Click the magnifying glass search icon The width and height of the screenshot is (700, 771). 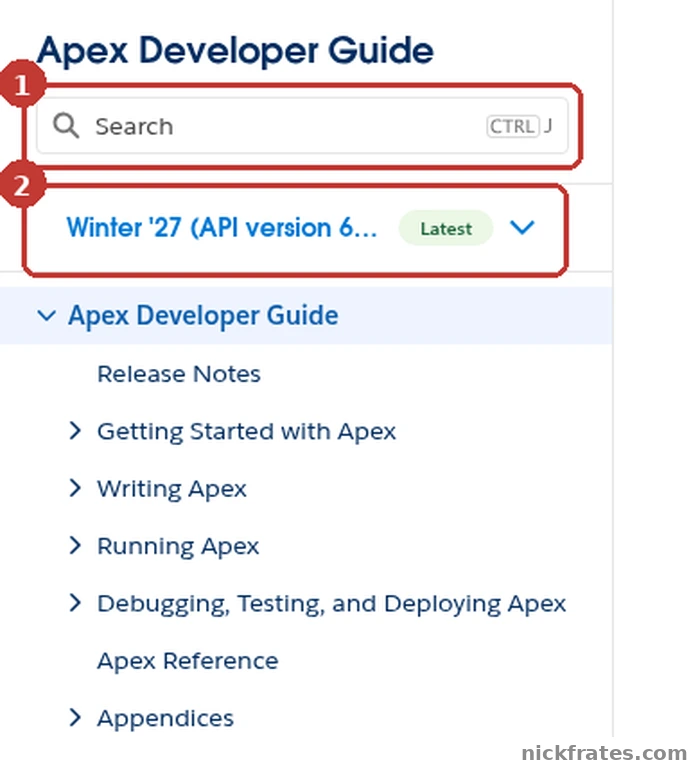tap(66, 126)
